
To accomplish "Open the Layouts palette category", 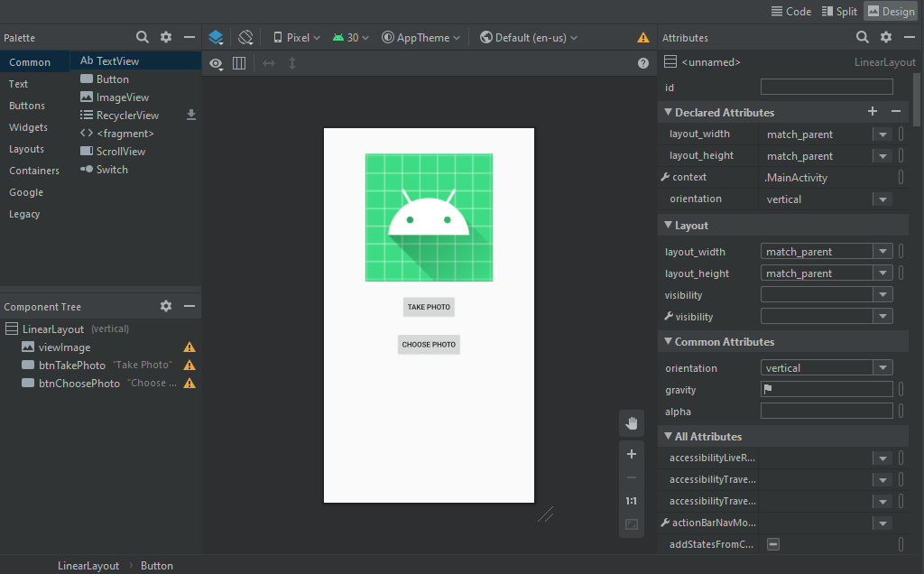I will point(26,149).
